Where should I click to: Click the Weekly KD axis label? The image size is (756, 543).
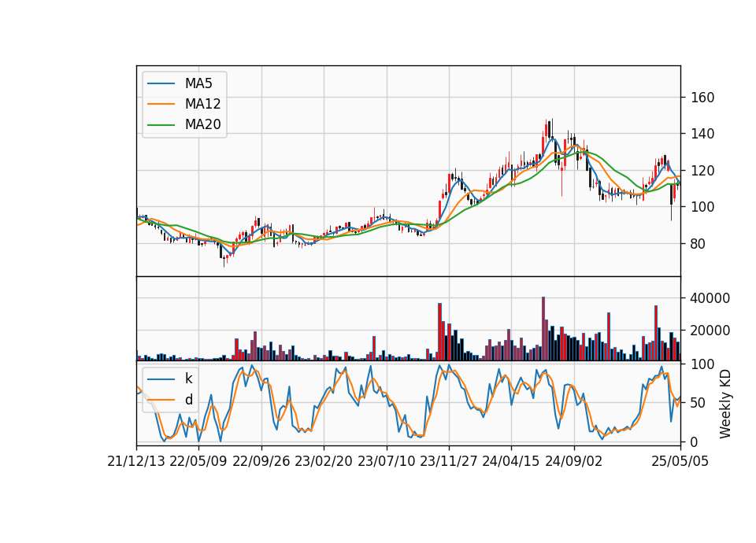(x=725, y=404)
